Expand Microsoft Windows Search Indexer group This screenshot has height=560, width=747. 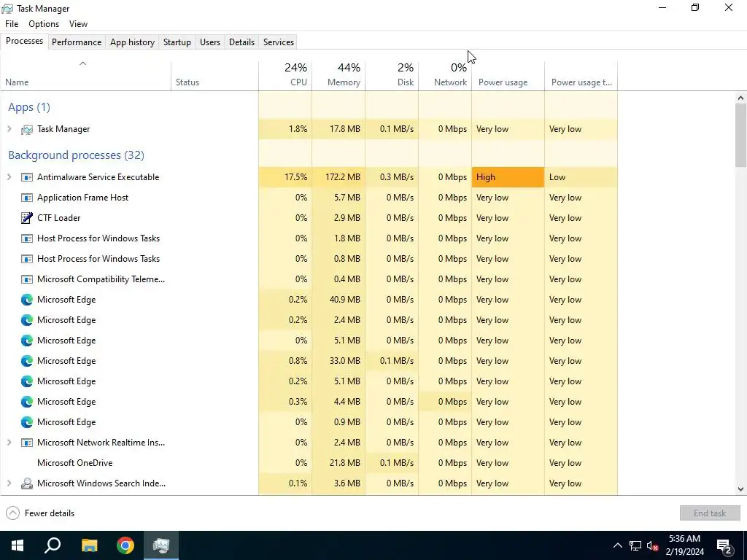pyautogui.click(x=9, y=483)
